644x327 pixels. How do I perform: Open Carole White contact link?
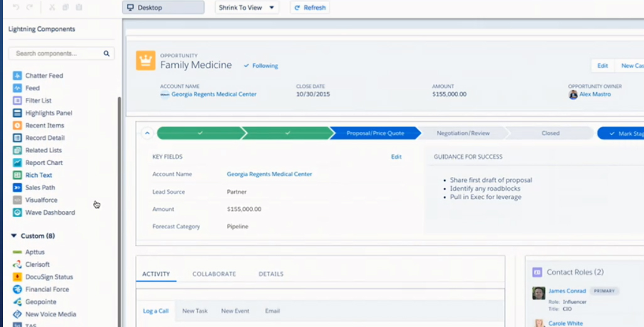pos(566,323)
